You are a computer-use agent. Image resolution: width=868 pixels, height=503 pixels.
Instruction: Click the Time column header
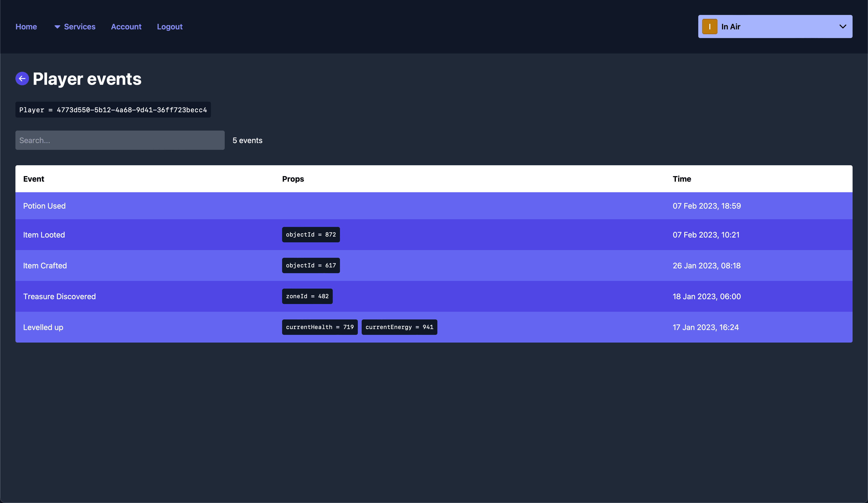pyautogui.click(x=682, y=179)
